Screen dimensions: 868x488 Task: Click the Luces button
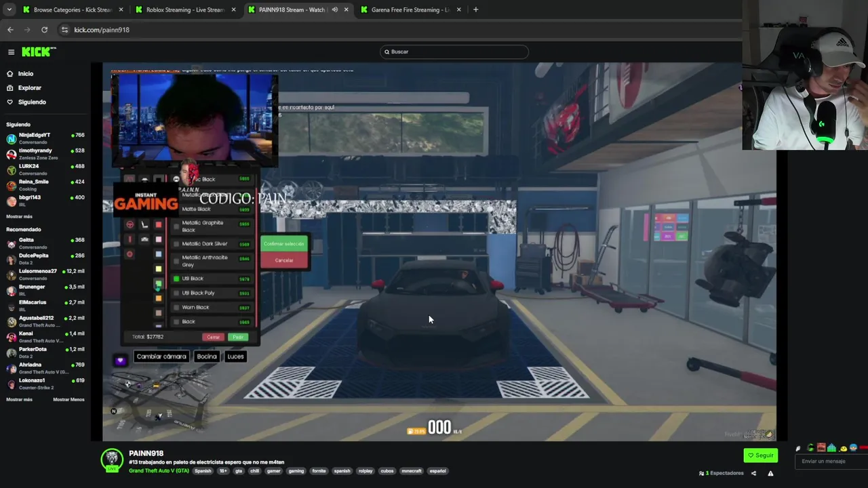pyautogui.click(x=235, y=357)
